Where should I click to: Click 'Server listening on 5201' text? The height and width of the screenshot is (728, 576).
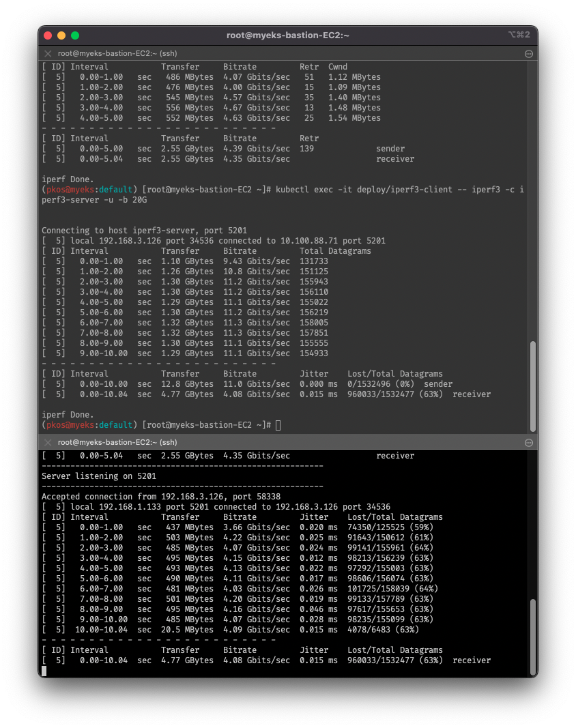click(x=99, y=476)
